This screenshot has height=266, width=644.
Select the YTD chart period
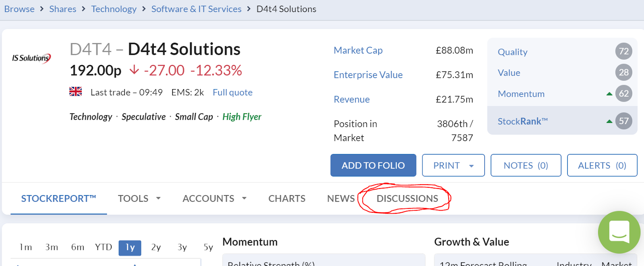103,247
